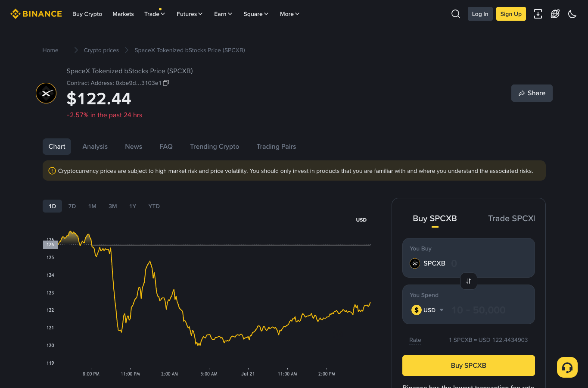588x388 pixels.
Task: Click the swap buy/spend arrows icon
Action: coord(469,281)
